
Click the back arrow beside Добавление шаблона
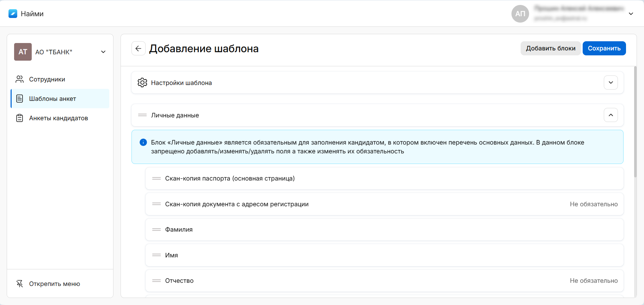pos(139,48)
